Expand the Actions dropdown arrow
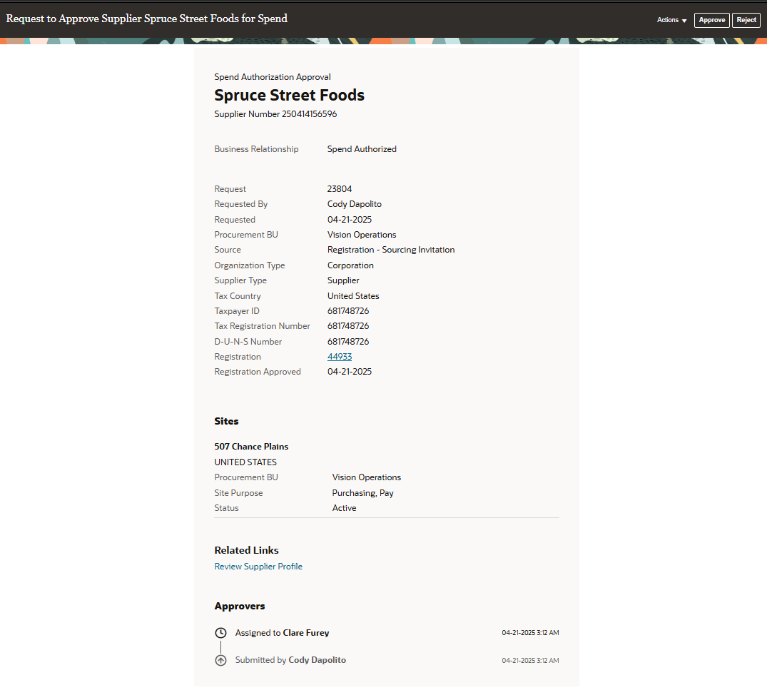The image size is (767, 700). coord(684,20)
